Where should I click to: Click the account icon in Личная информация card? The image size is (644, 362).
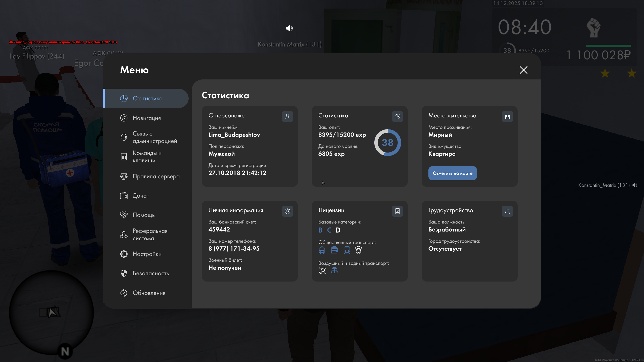click(x=288, y=211)
